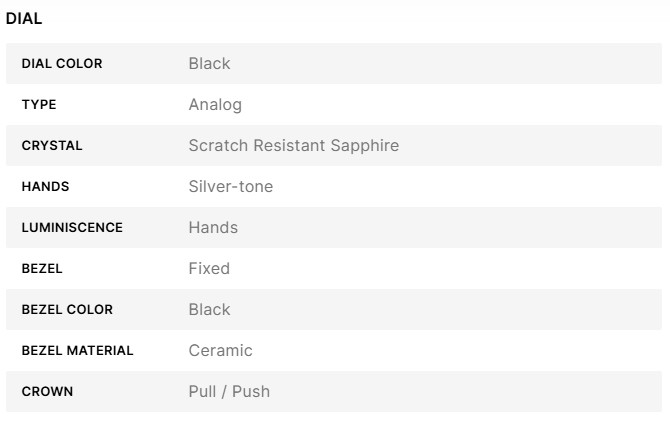Click the Scratch Resistant Sapphire value

[x=293, y=146]
